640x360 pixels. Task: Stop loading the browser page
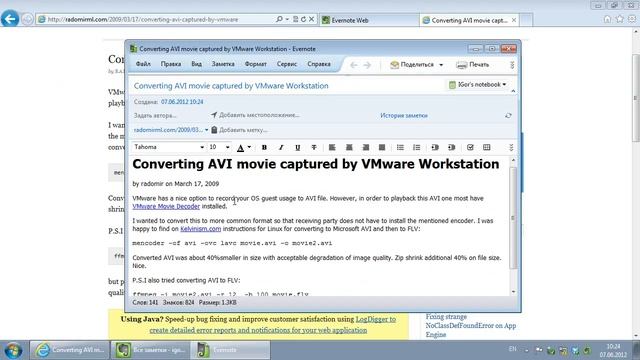(x=311, y=19)
